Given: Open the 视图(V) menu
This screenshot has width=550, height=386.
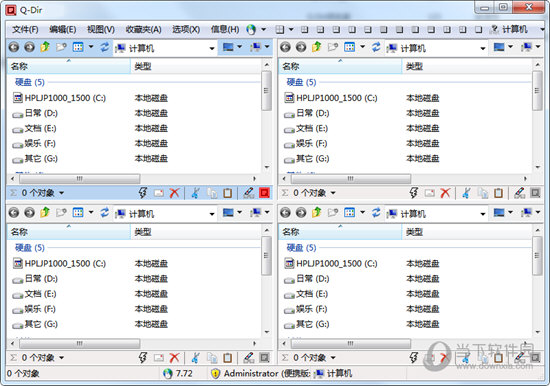Looking at the screenshot, I should click(x=101, y=29).
